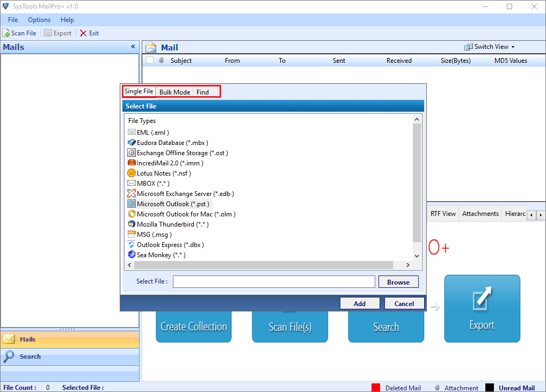This screenshot has width=546, height=392.
Task: Click the file list vertical scrollbar thumb
Action: click(417, 183)
